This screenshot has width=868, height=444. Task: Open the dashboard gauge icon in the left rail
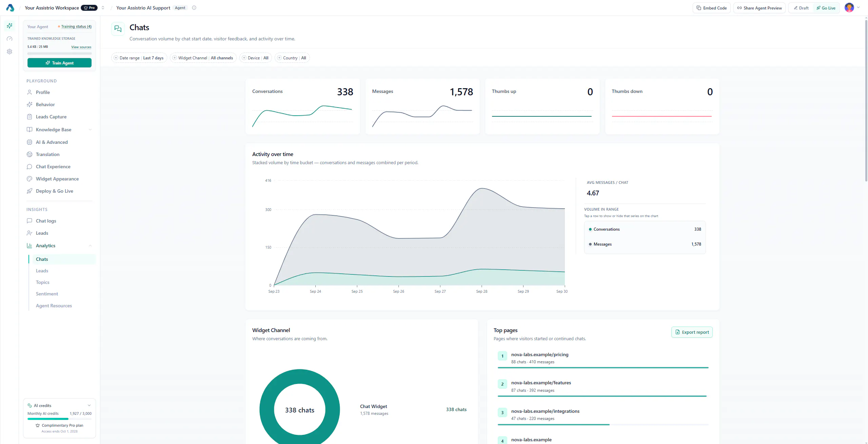pos(9,39)
